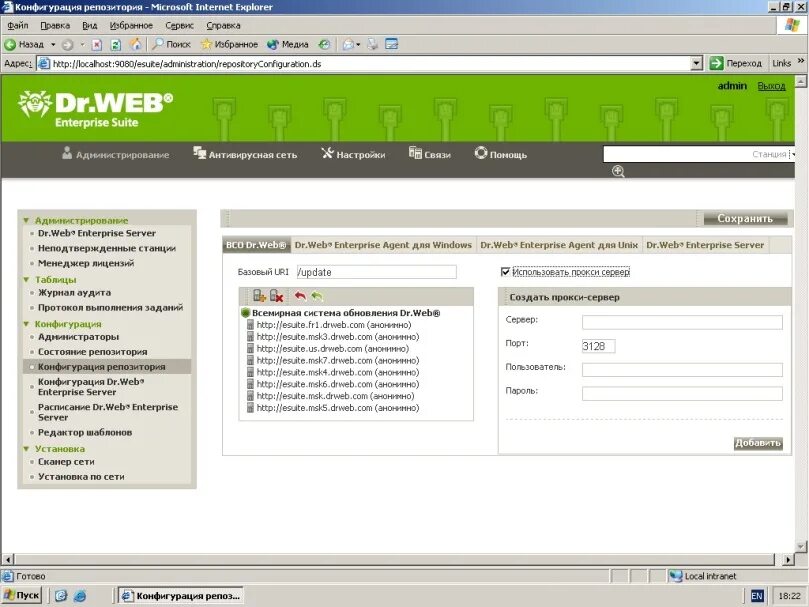Click IE Print icon
Screen dimensions: 809x607
tap(373, 44)
